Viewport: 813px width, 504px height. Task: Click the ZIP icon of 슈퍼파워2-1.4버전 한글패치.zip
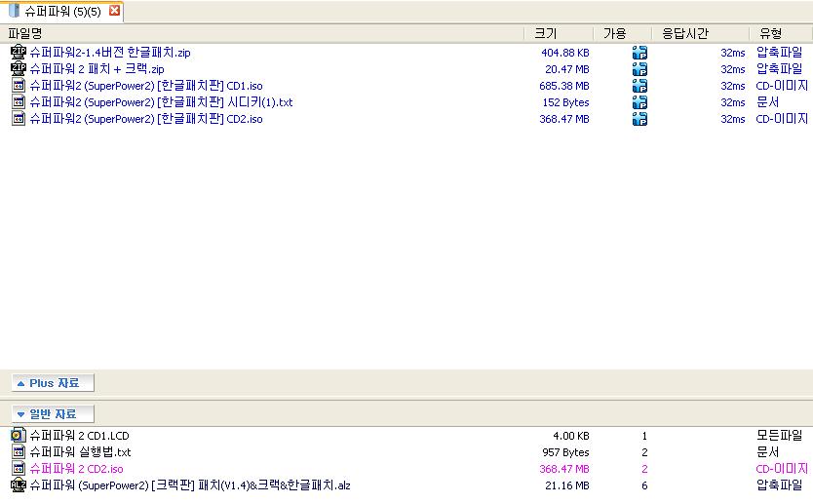(x=19, y=53)
